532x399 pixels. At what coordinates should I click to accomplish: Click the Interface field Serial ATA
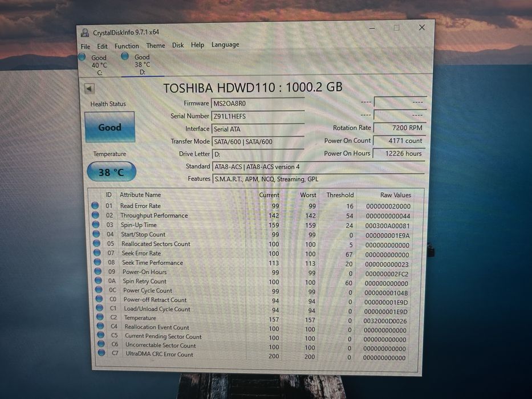click(x=258, y=129)
